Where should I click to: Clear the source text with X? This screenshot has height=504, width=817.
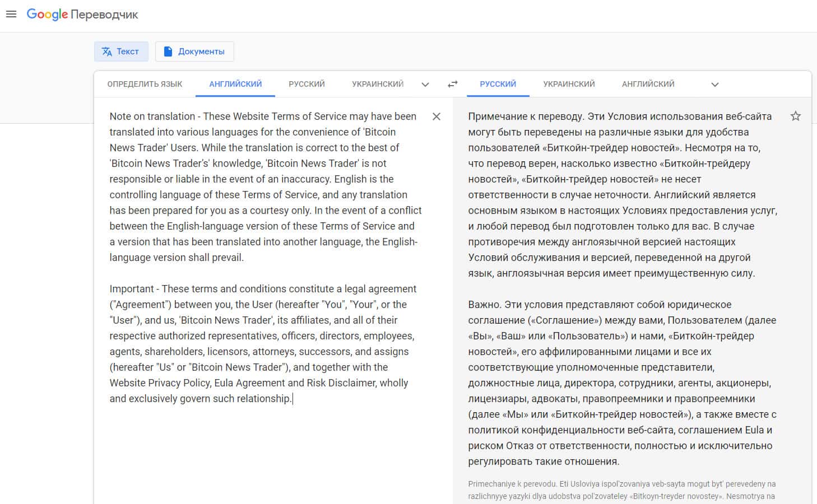[x=437, y=116]
